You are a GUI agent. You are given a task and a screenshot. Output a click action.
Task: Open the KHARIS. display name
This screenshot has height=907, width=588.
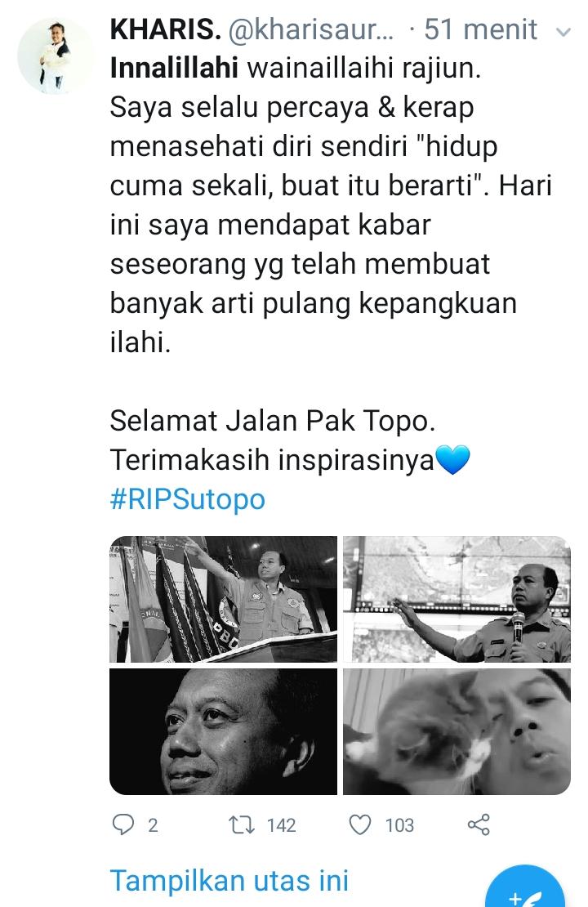pos(165,29)
